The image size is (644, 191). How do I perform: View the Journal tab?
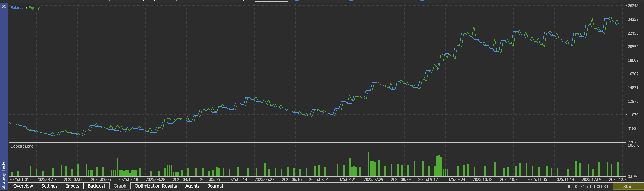click(x=215, y=186)
